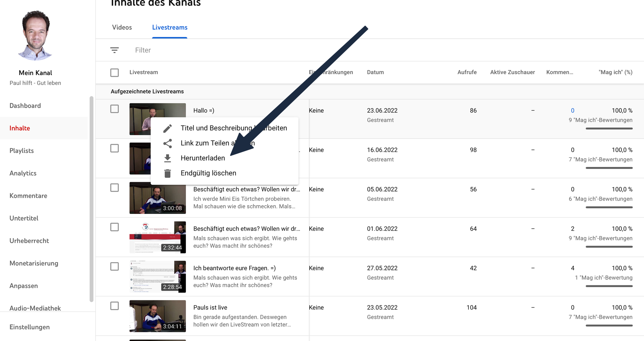The width and height of the screenshot is (644, 341).
Task: Choose Herunterladen from the context menu
Action: [203, 158]
